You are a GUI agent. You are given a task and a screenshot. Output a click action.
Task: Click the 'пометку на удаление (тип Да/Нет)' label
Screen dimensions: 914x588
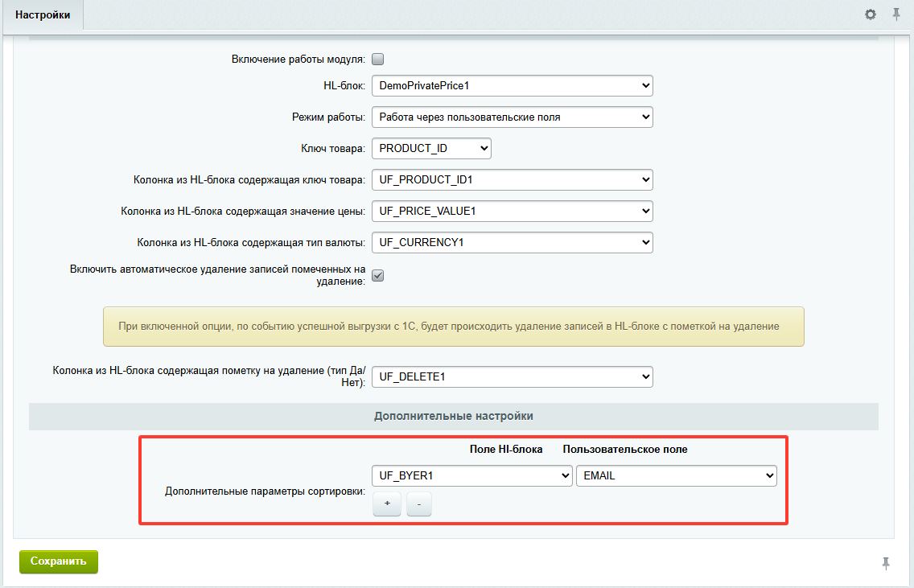coord(209,376)
